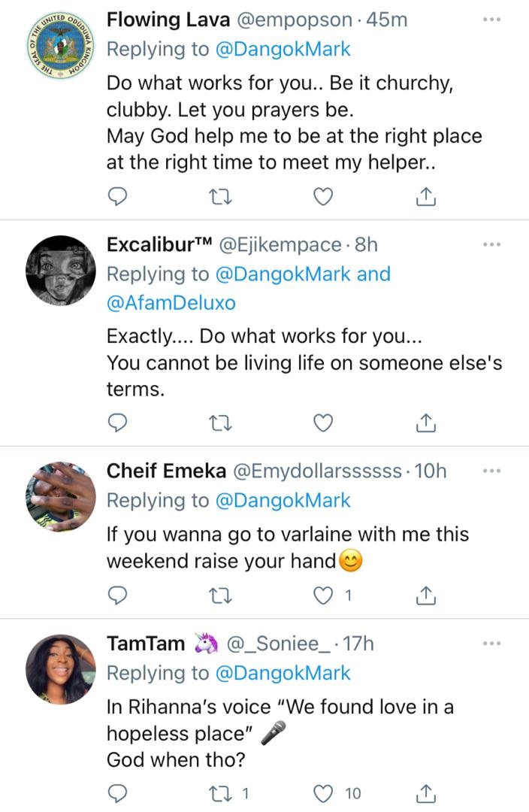Screen dimensions: 529x812
Task: Share Flowing Lava's tweet
Action: 425,197
